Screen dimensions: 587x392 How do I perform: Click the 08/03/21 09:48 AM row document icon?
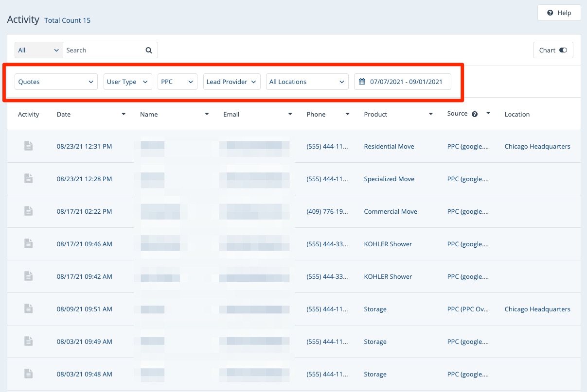pos(29,374)
